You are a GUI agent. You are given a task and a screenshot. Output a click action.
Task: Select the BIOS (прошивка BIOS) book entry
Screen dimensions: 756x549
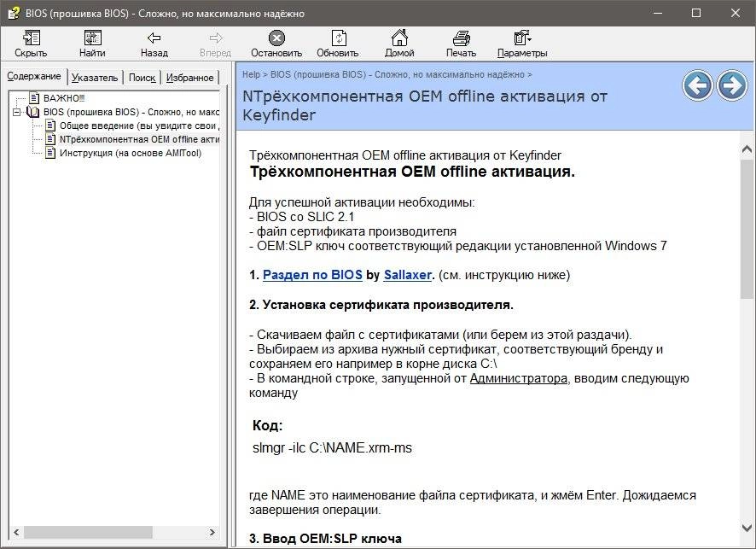[x=131, y=112]
